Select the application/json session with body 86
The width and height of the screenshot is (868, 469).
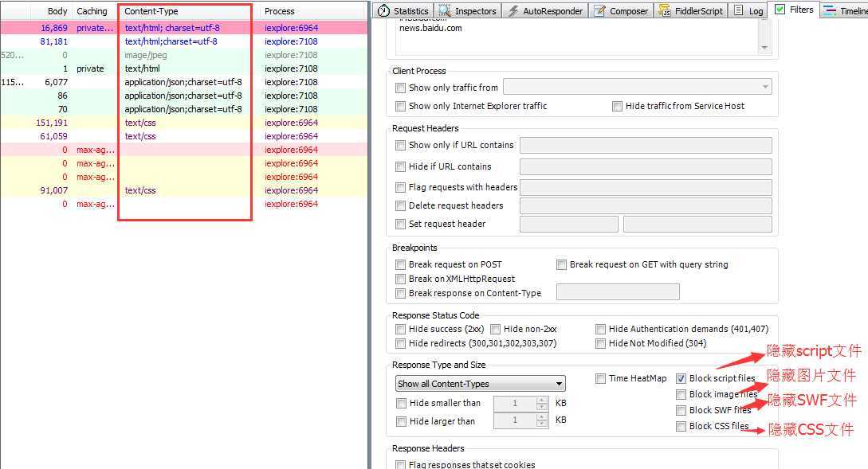[183, 96]
